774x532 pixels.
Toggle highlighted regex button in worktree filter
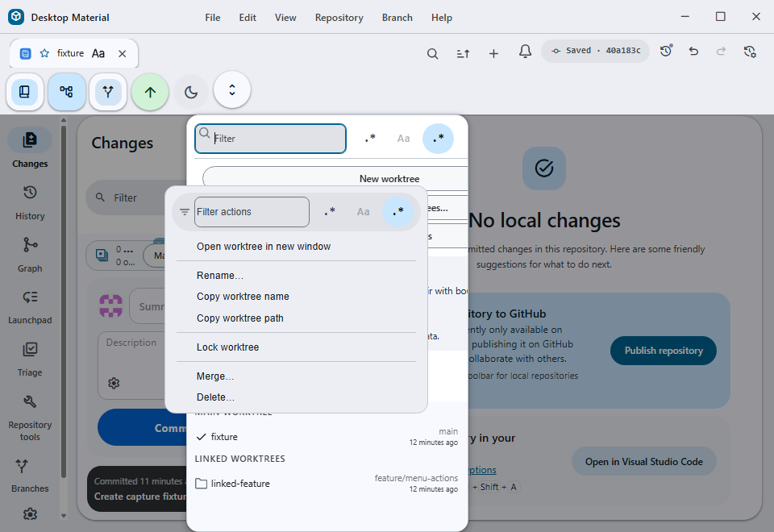tap(438, 138)
